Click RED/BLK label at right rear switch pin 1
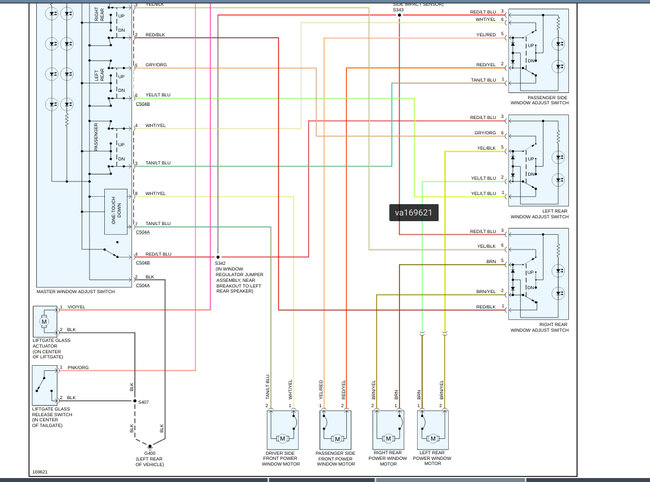This screenshot has height=482, width=650. (486, 307)
